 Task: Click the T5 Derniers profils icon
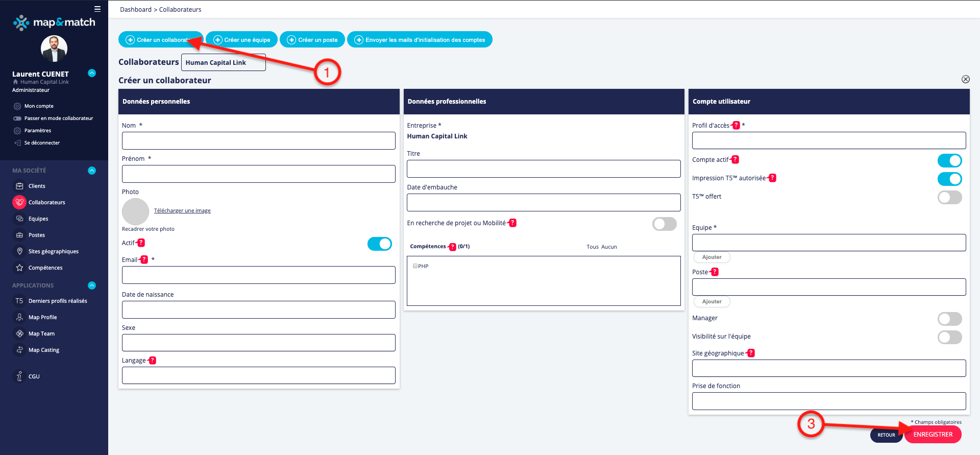point(19,301)
